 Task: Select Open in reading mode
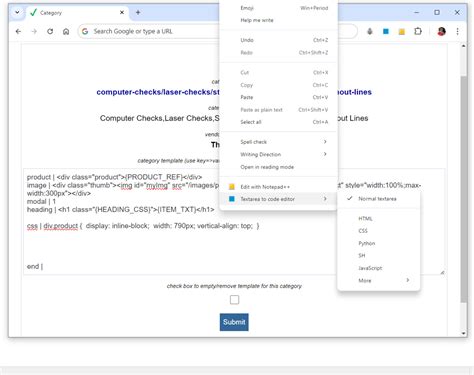(x=278, y=167)
